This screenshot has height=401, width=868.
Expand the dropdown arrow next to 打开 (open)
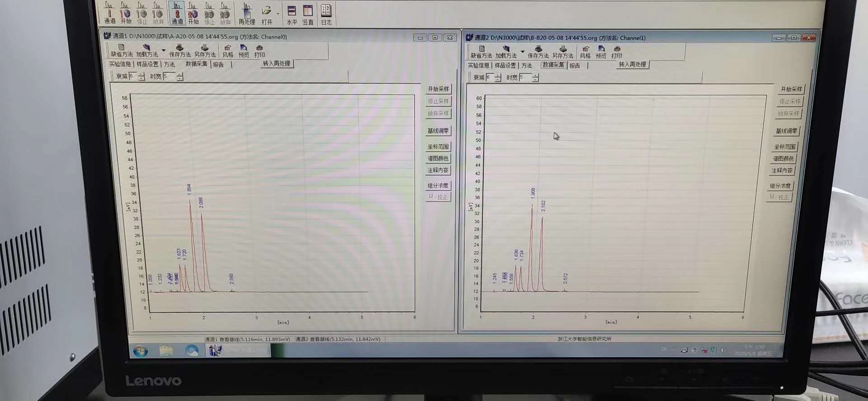click(278, 14)
